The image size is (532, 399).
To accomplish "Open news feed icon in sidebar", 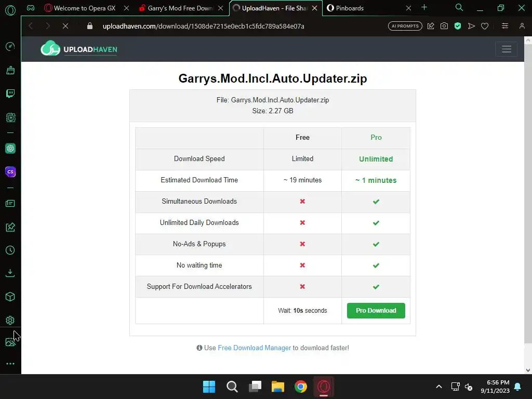I will click(x=10, y=203).
